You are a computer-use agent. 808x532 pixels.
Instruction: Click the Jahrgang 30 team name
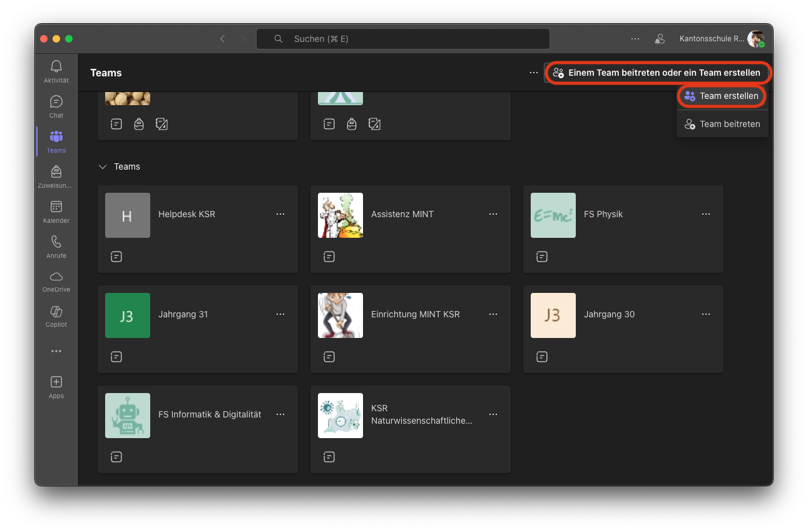610,314
